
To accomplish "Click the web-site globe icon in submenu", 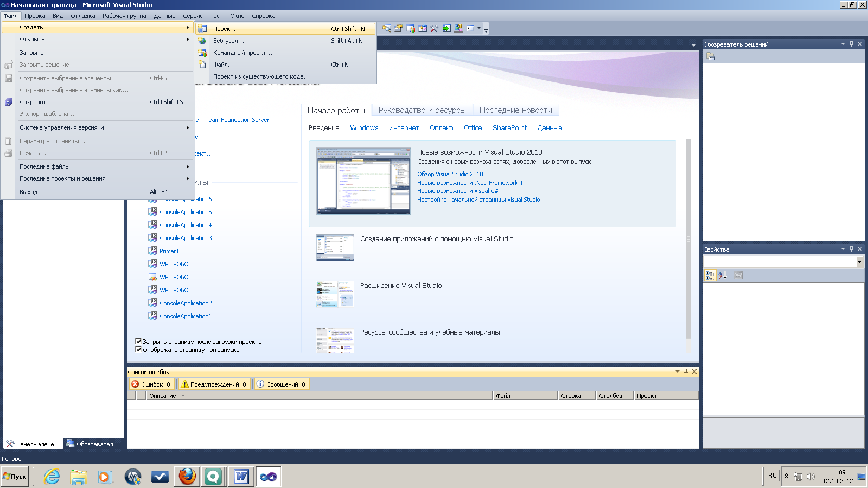I will tap(202, 41).
